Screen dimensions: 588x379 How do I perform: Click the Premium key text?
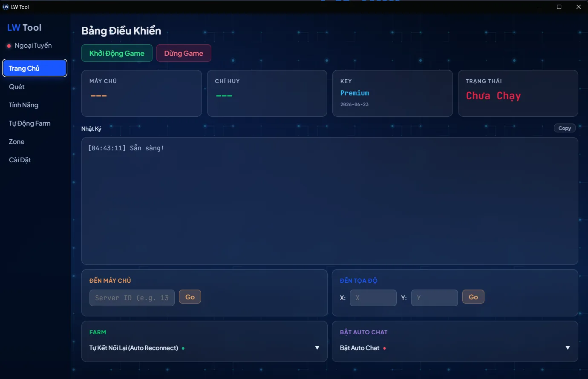pos(355,93)
